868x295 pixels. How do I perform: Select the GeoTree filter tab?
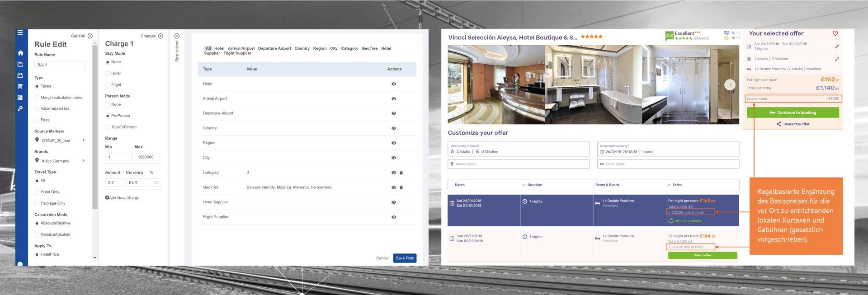coord(369,48)
